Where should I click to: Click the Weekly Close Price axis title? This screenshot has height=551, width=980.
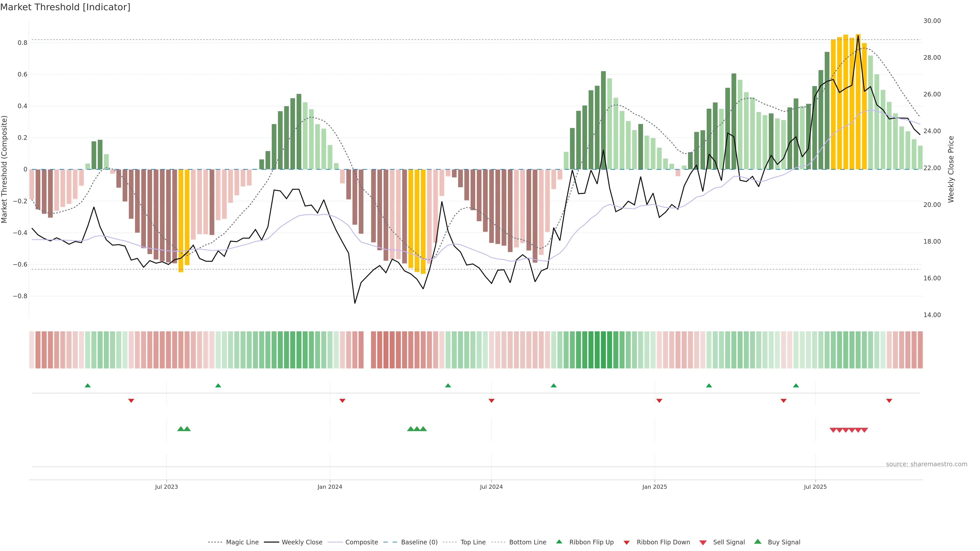click(x=951, y=169)
